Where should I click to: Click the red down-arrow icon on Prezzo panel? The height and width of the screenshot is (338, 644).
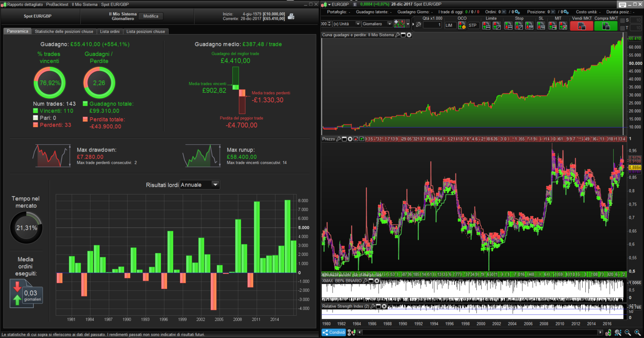(x=356, y=139)
